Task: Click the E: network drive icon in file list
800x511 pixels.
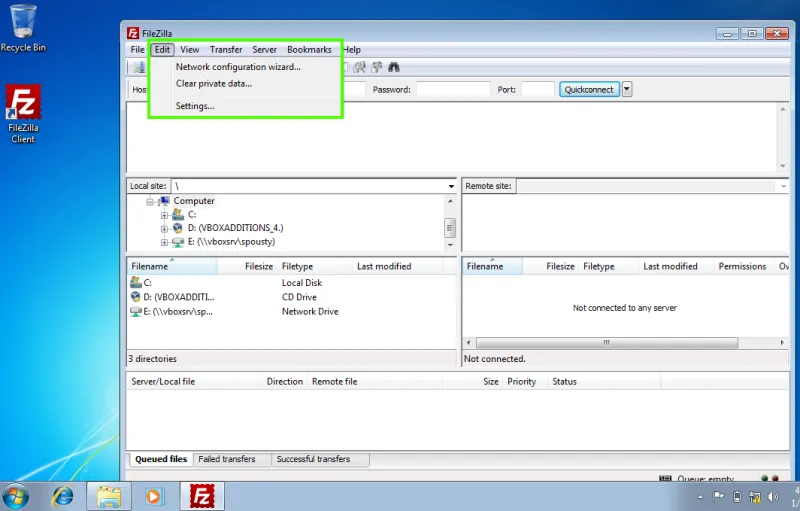Action: click(136, 311)
